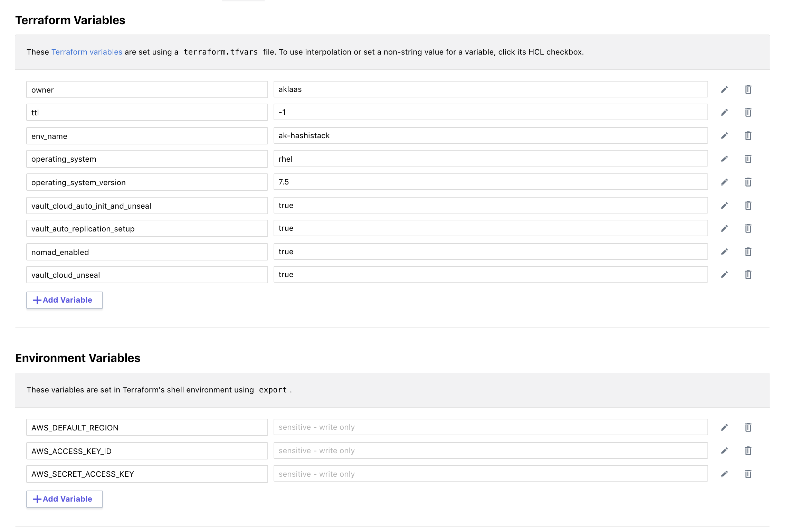Screen dimensions: 789x532
Task: Click the pencil edit icon for owner variable
Action: tap(724, 89)
